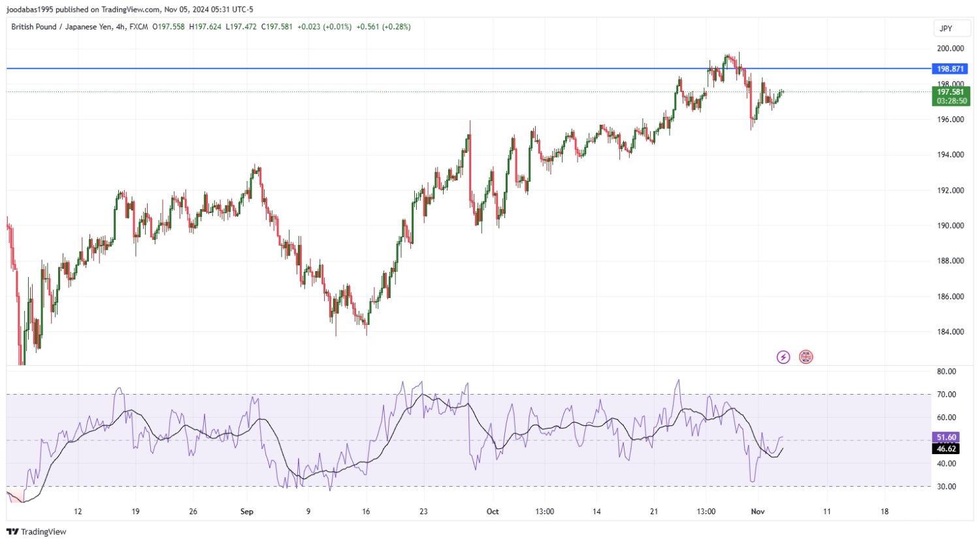Image resolution: width=980 pixels, height=543 pixels.
Task: Click the publisher text joodabas1995
Action: 30,10
